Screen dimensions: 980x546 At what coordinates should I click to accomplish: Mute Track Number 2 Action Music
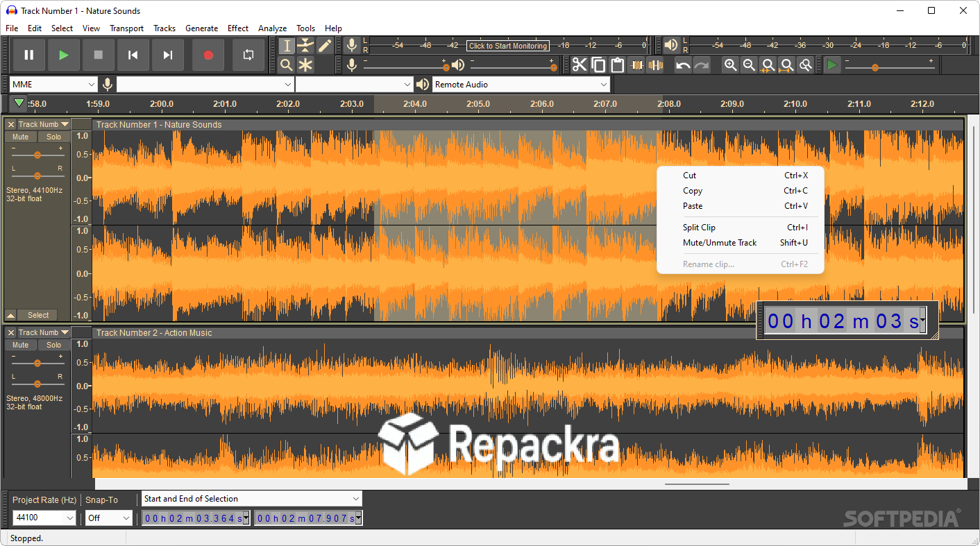tap(21, 345)
